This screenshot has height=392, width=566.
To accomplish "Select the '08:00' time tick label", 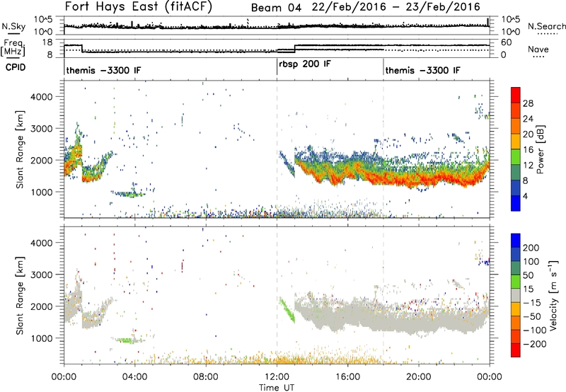I will [206, 377].
